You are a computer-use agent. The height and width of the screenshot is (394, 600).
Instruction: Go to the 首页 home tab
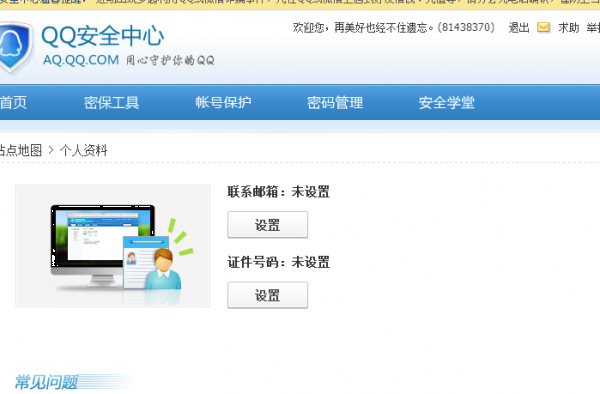coord(13,103)
